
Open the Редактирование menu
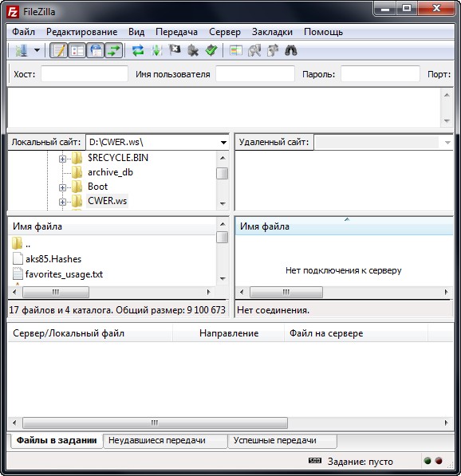tap(81, 32)
